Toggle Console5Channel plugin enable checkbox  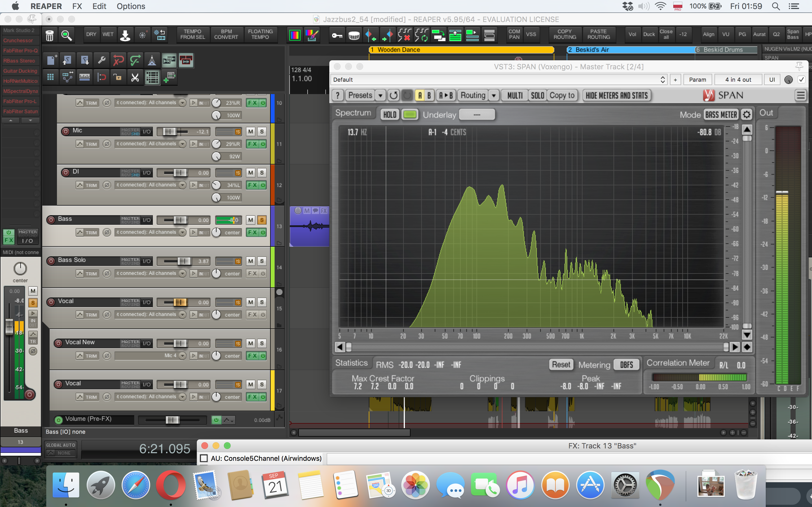coord(204,458)
